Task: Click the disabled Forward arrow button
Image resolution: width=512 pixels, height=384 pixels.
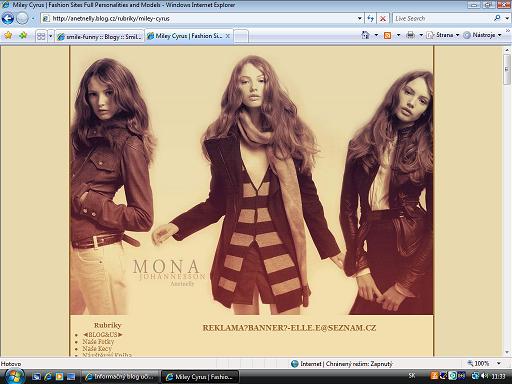Action: (22, 18)
